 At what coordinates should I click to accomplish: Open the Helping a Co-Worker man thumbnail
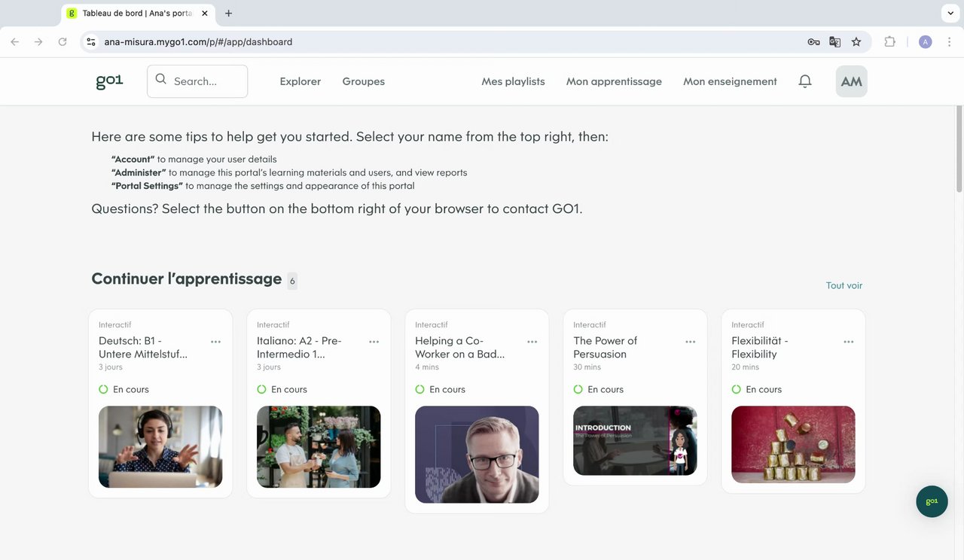point(477,455)
